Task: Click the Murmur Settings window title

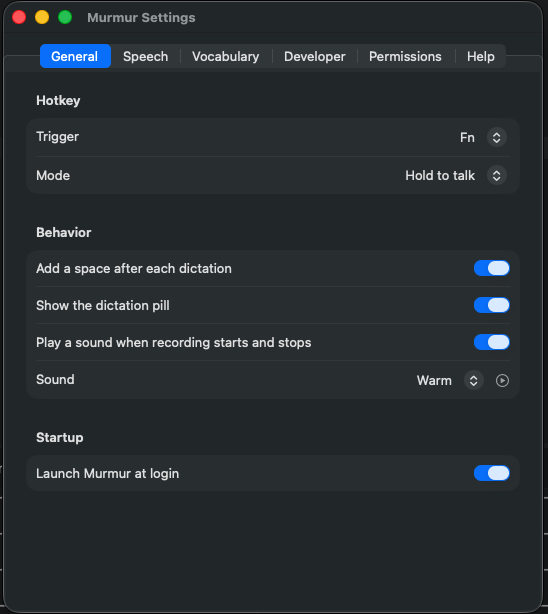Action: 141,18
